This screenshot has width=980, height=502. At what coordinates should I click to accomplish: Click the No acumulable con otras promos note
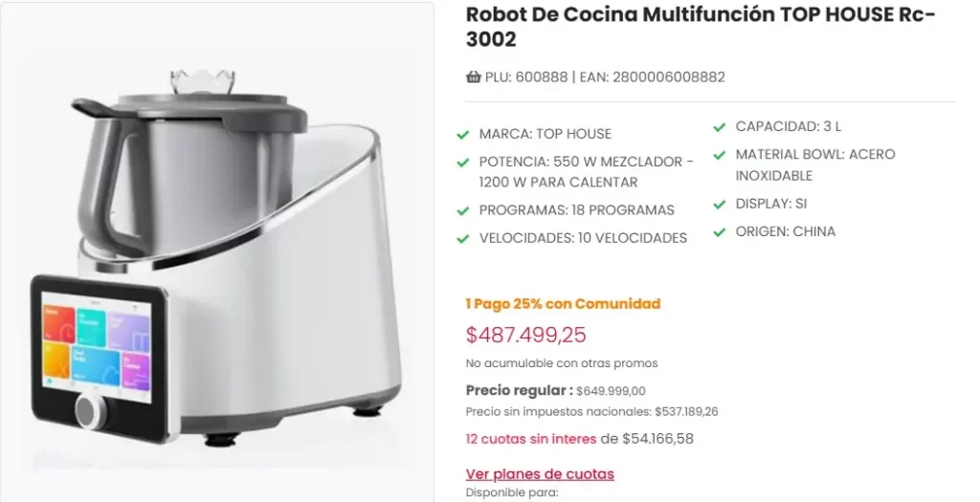(x=561, y=363)
